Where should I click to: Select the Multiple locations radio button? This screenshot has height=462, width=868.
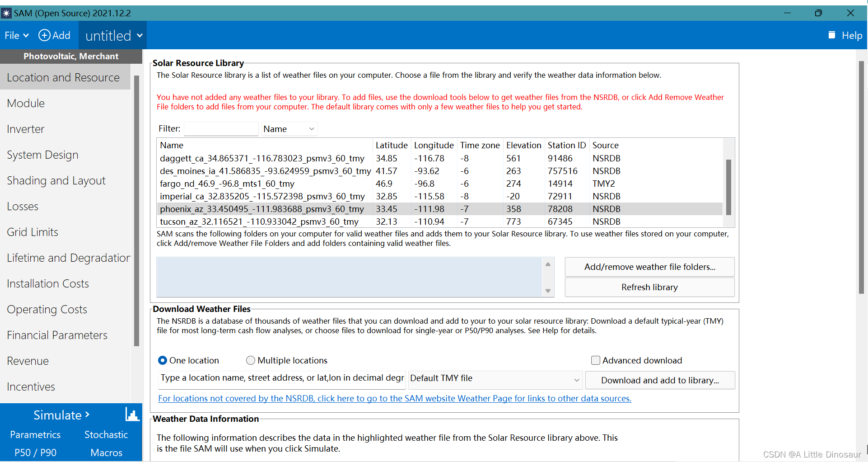pos(251,360)
